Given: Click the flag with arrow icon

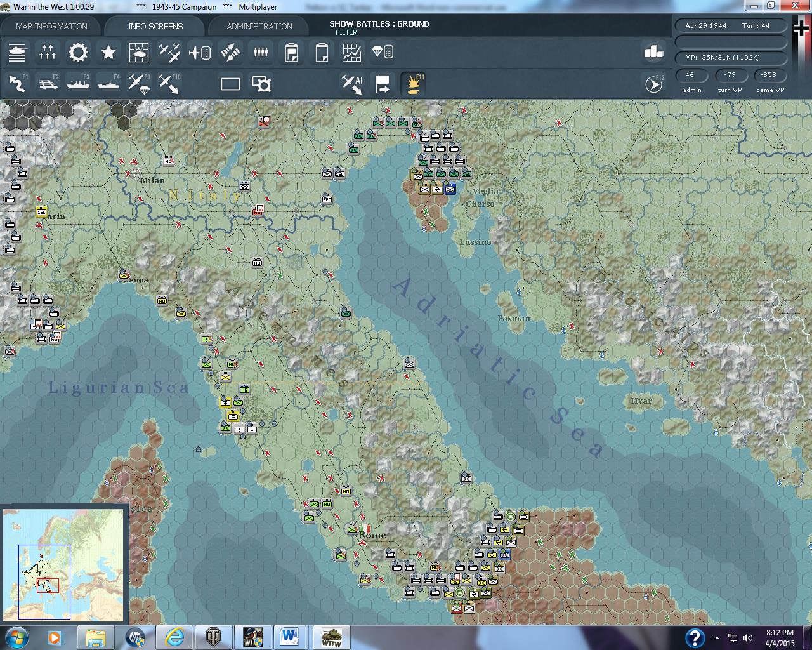Looking at the screenshot, I should (x=383, y=84).
